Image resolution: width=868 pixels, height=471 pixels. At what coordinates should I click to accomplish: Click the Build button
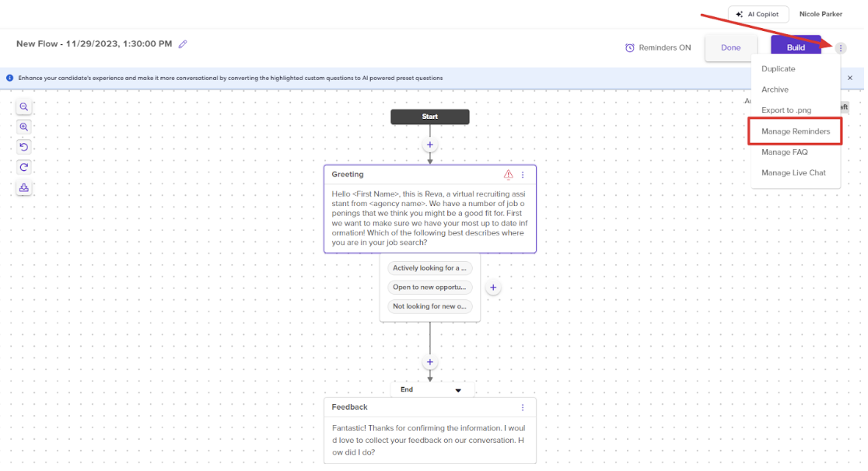click(796, 47)
